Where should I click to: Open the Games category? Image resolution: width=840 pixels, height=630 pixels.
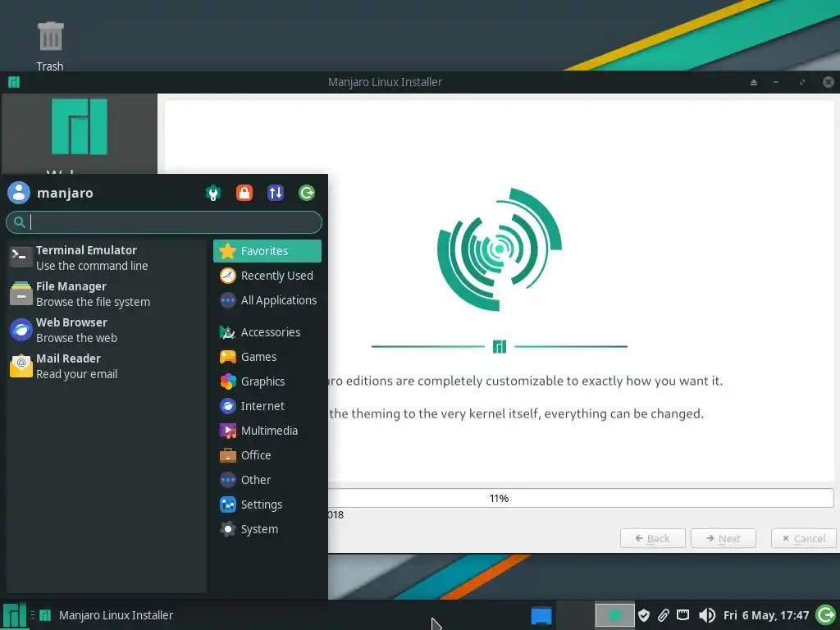coord(267,357)
